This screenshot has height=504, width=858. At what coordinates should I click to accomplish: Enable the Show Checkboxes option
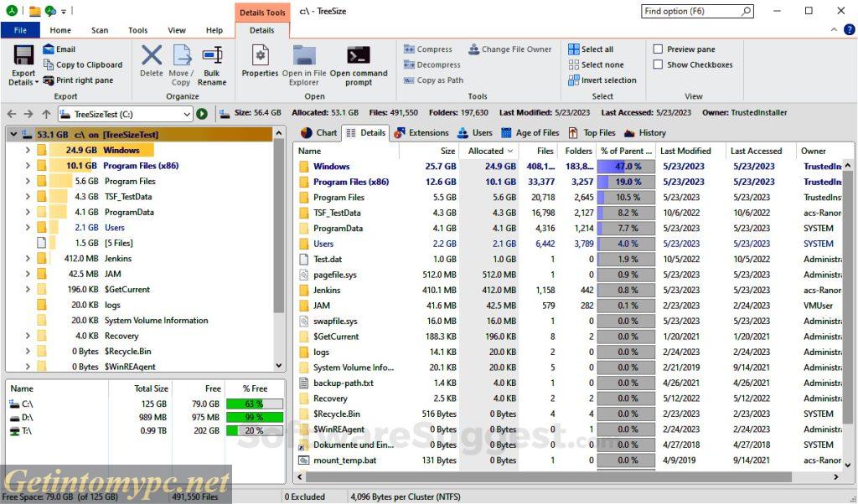659,64
